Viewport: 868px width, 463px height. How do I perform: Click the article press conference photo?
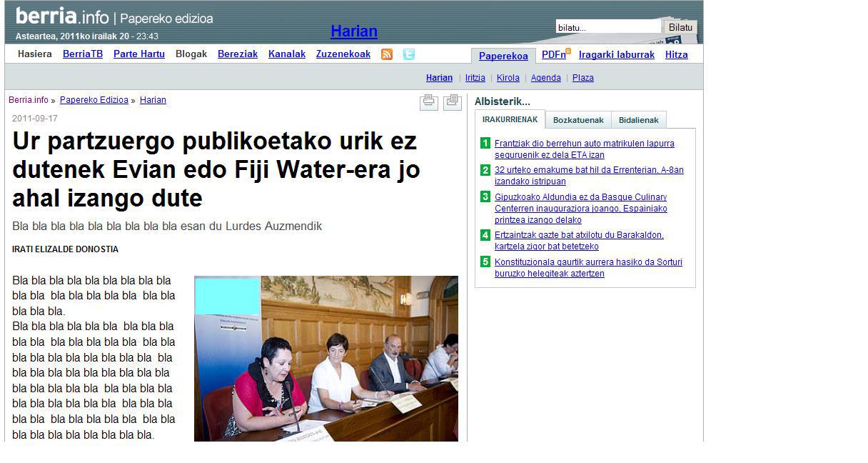click(325, 358)
